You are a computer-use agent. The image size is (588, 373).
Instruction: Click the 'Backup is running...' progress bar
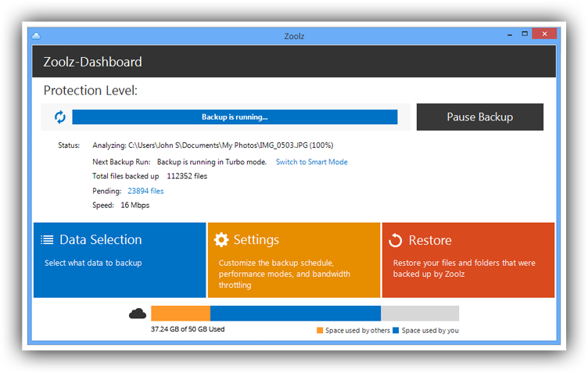pos(235,117)
